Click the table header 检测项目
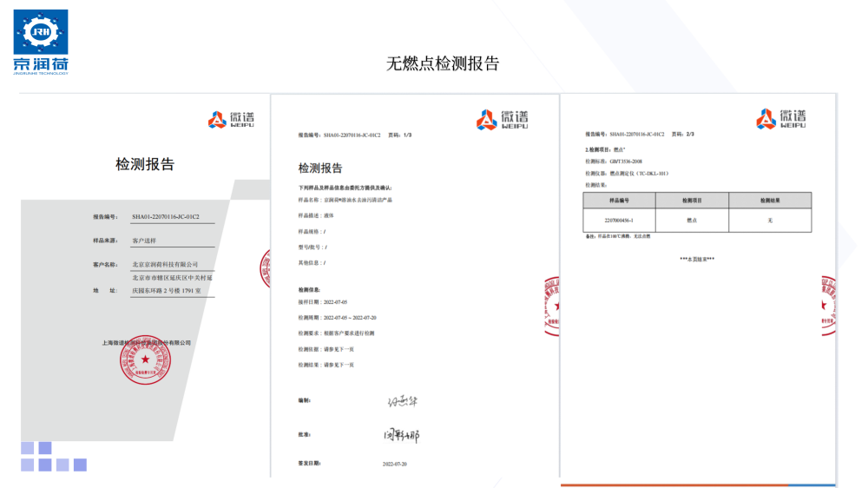This screenshot has height=488, width=868. pos(692,201)
